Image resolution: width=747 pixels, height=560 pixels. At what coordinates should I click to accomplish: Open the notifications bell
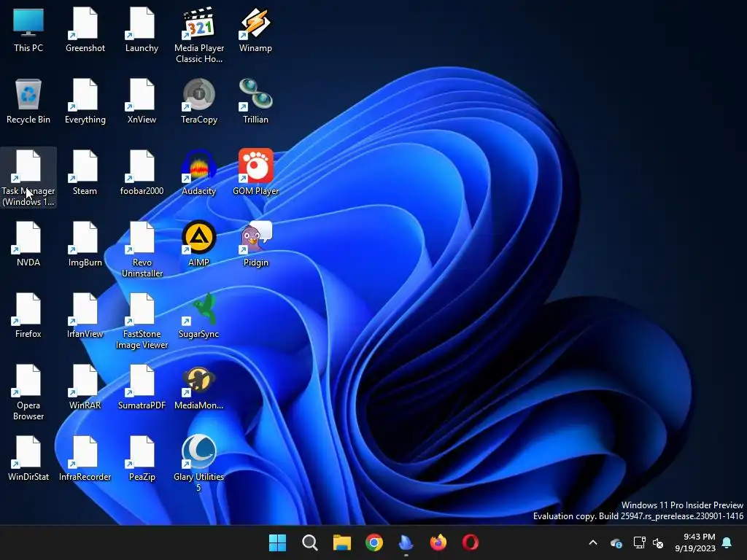(727, 542)
